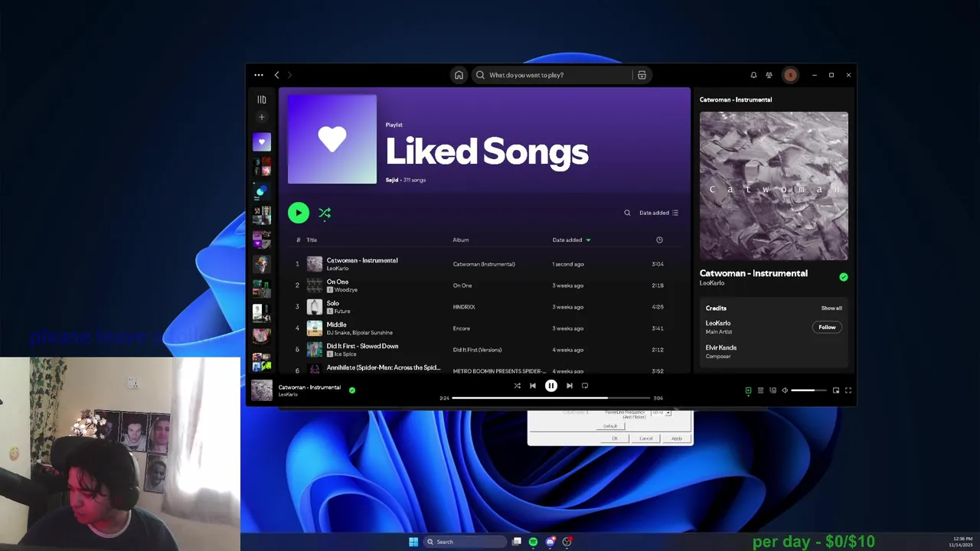Open HNDRXX album link
Screen dimensions: 980x551
464,307
